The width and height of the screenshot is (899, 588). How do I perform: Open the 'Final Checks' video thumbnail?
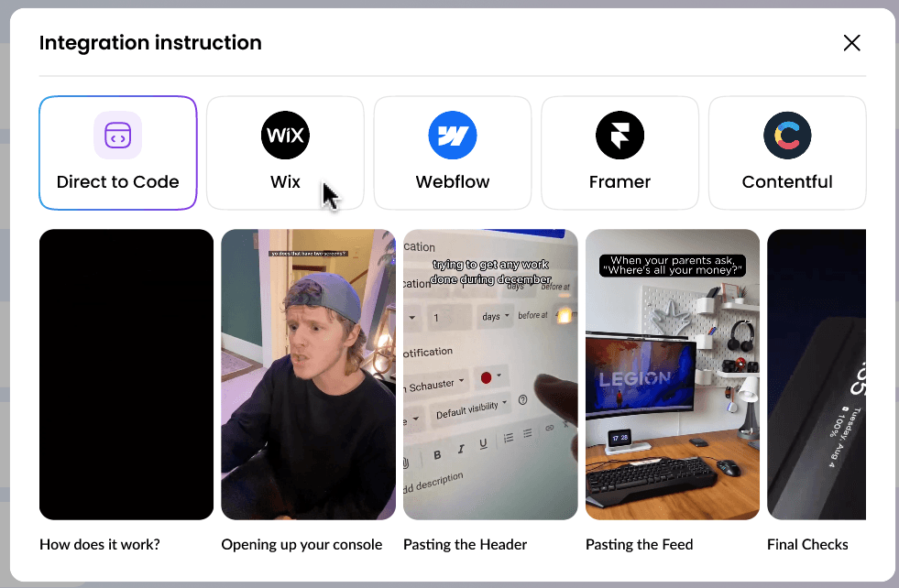[817, 375]
